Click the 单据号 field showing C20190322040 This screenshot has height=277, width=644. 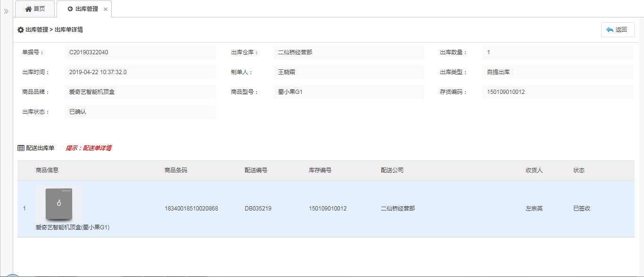coord(140,52)
